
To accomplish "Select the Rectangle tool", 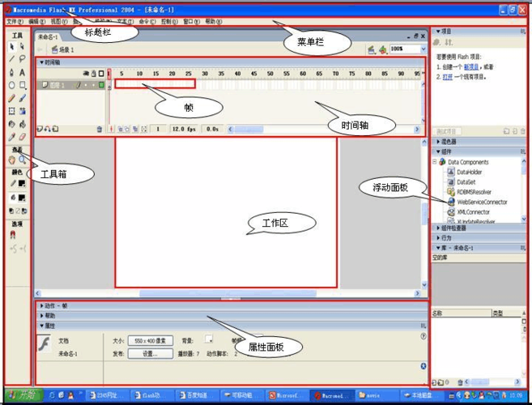I will (23, 85).
